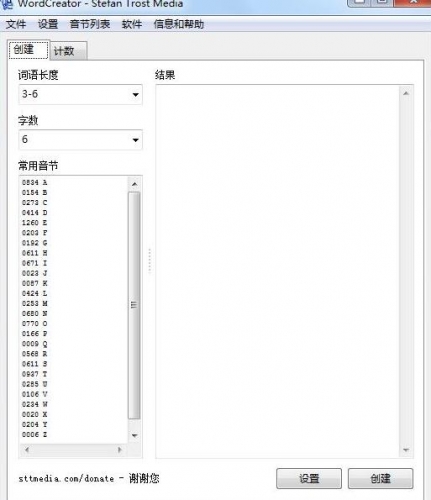Click the right arrow of the syllable list horizontal scrollbar

(x=119, y=450)
